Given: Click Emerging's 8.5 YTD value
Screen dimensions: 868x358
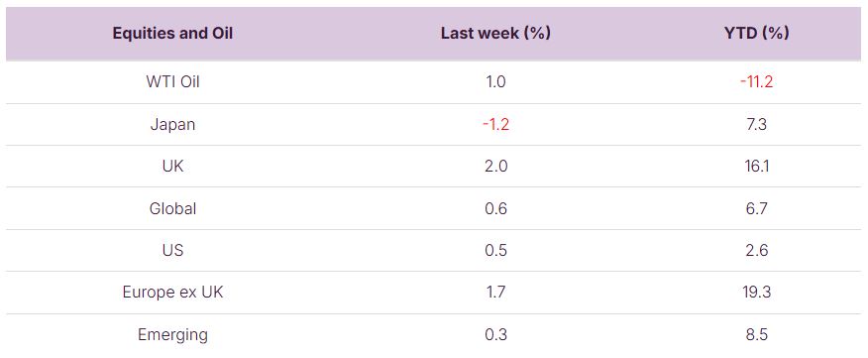Looking at the screenshot, I should tap(756, 335).
